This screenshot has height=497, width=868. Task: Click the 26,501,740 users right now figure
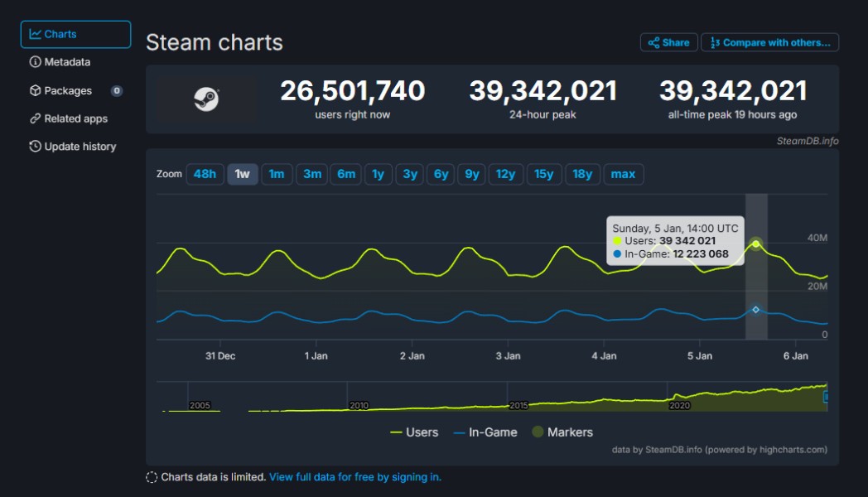pyautogui.click(x=353, y=91)
